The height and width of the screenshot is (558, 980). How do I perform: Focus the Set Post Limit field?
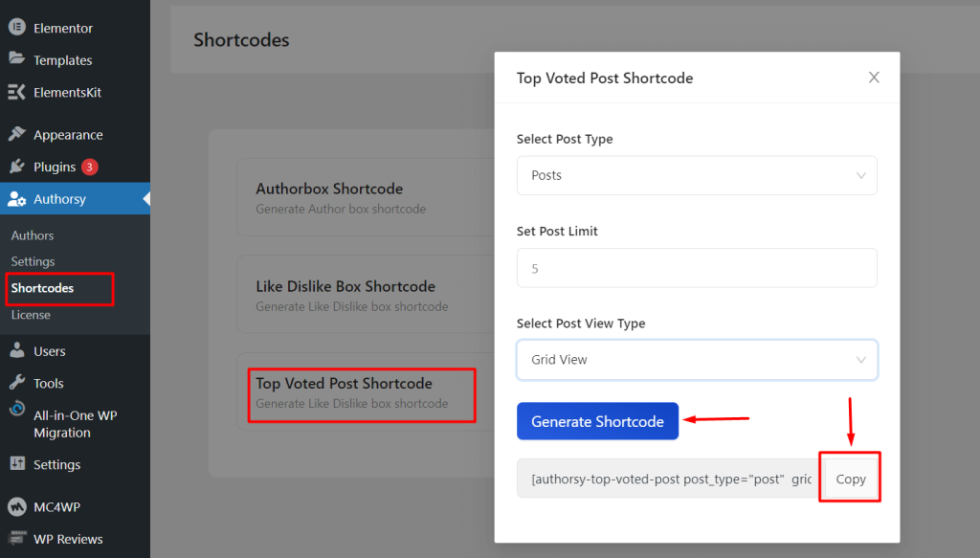(x=697, y=268)
